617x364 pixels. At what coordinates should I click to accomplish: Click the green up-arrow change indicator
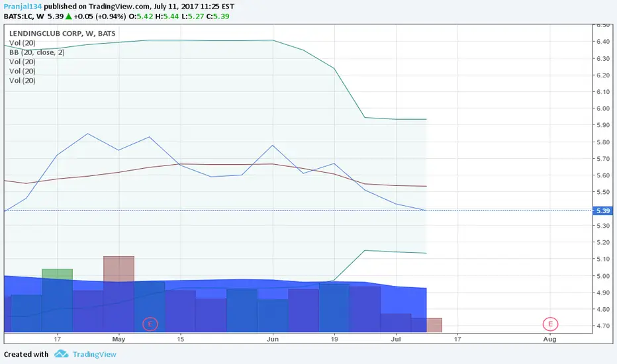click(x=68, y=16)
